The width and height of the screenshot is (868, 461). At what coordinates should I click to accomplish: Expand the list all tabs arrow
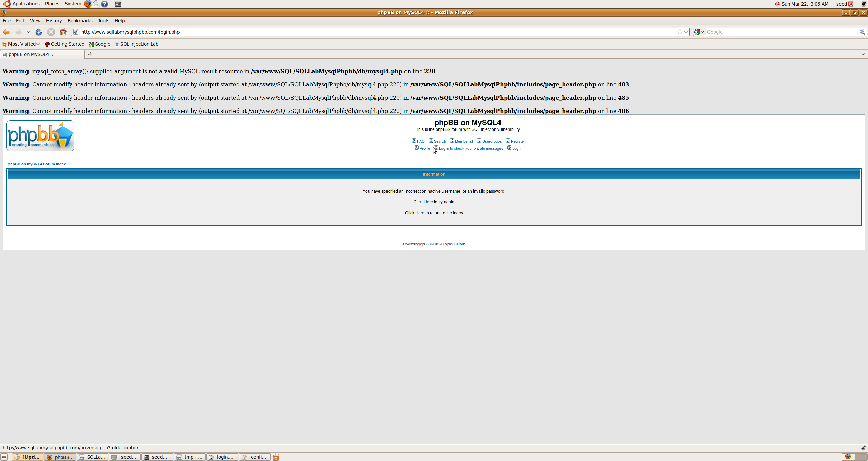click(863, 54)
